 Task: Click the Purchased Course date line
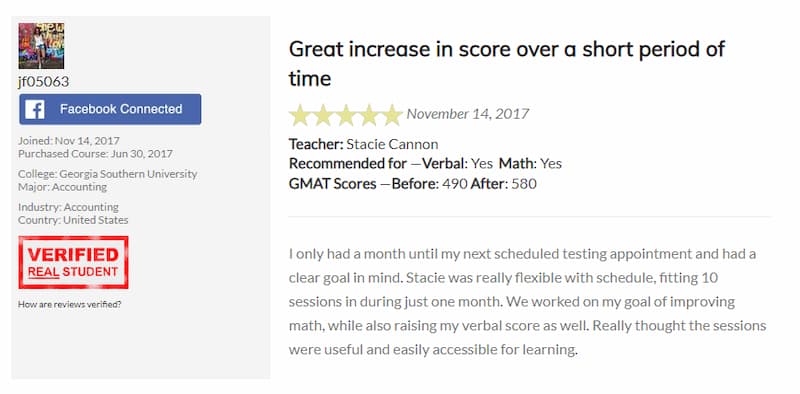point(95,154)
